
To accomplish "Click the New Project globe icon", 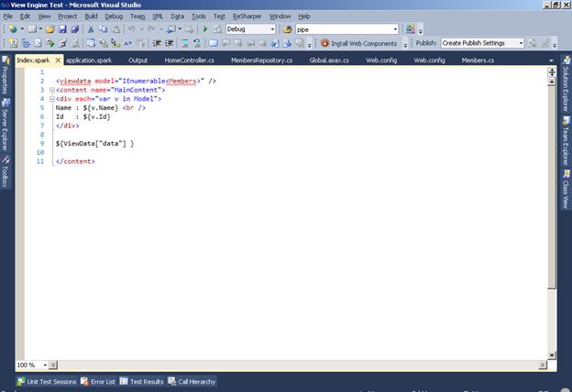I will tap(13, 29).
